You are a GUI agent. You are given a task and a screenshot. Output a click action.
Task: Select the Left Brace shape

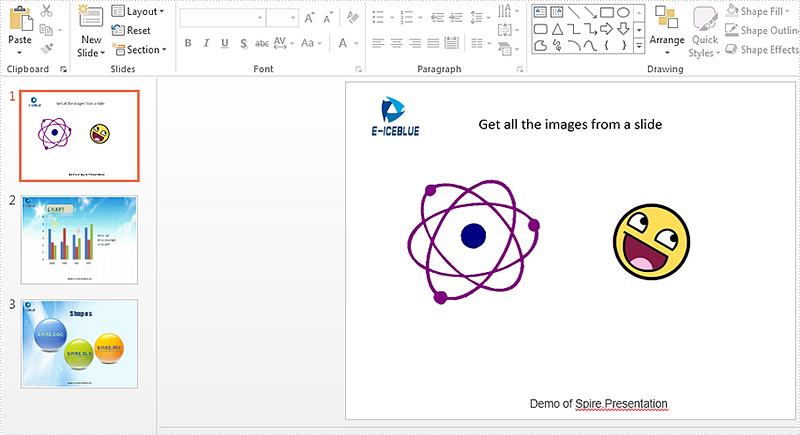(607, 46)
